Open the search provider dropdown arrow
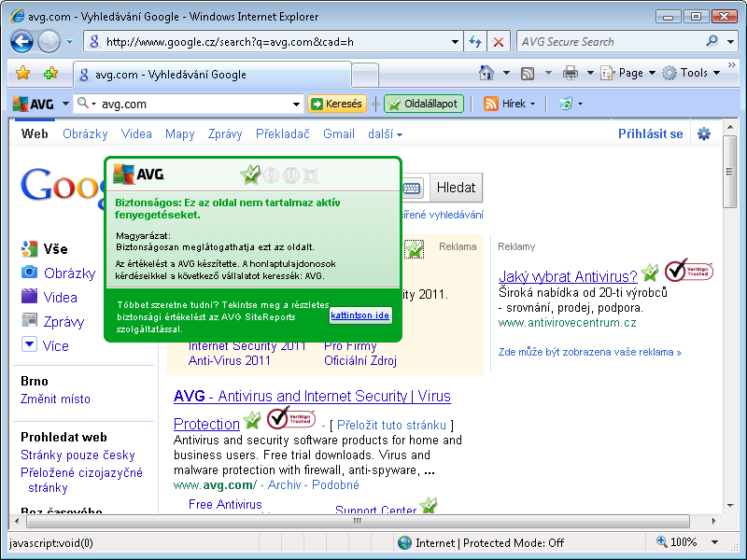Image resolution: width=747 pixels, height=560 pixels. [730, 42]
